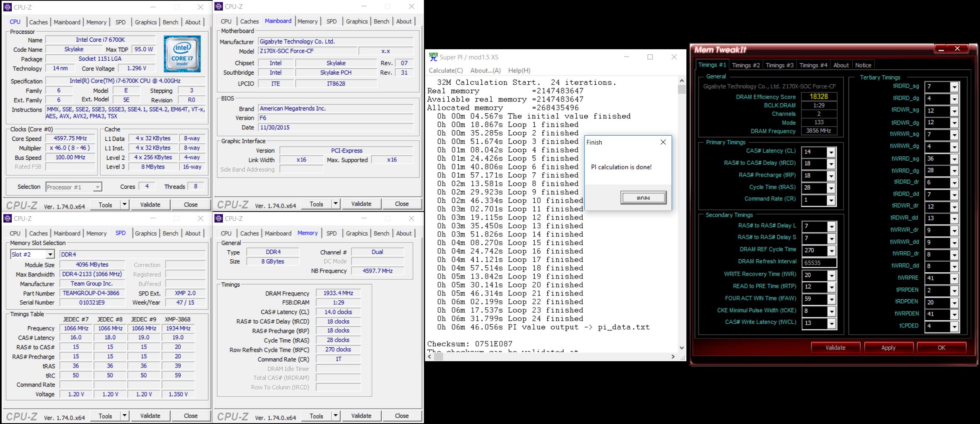Open the tCPDED tertiary timing dropdown
This screenshot has width=980, height=424.
pyautogui.click(x=954, y=326)
